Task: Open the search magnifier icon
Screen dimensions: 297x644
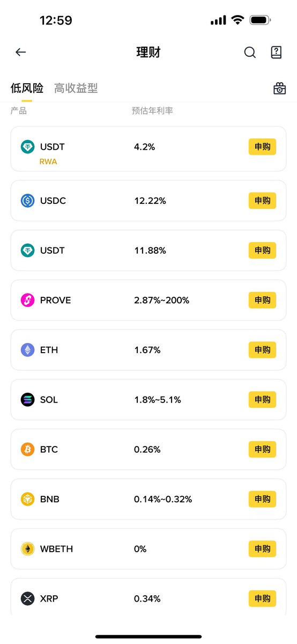Action: [250, 52]
